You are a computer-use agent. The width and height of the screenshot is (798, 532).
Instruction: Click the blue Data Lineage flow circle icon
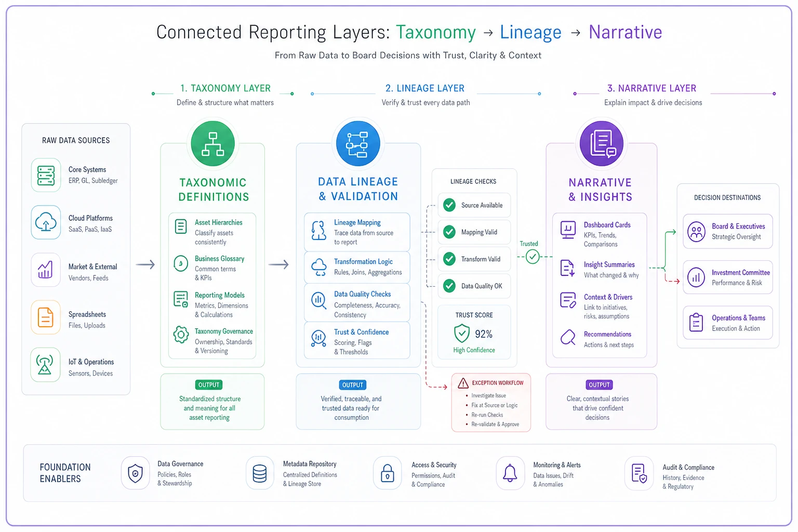click(358, 144)
